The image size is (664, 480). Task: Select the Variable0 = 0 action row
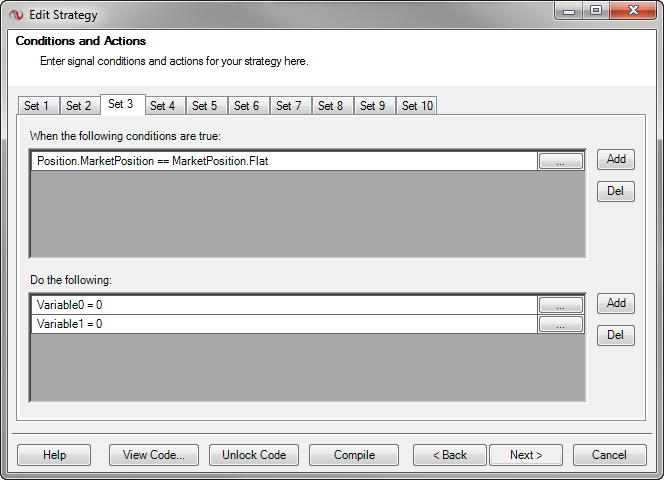[284, 305]
